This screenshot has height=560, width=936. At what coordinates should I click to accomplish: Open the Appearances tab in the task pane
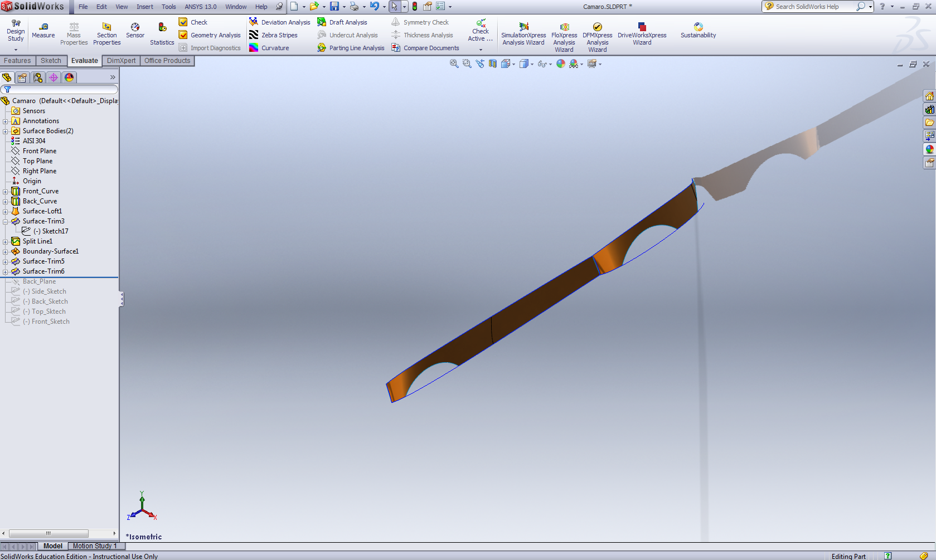coord(929,149)
